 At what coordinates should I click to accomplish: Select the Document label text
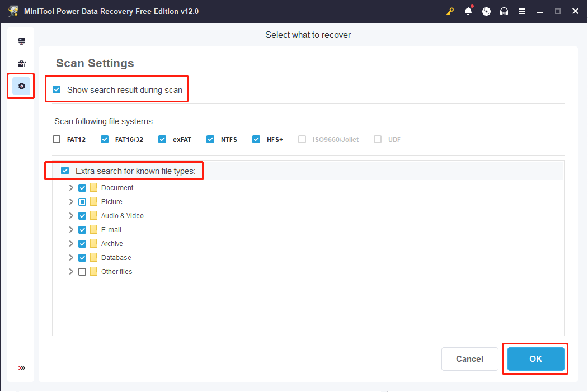117,188
